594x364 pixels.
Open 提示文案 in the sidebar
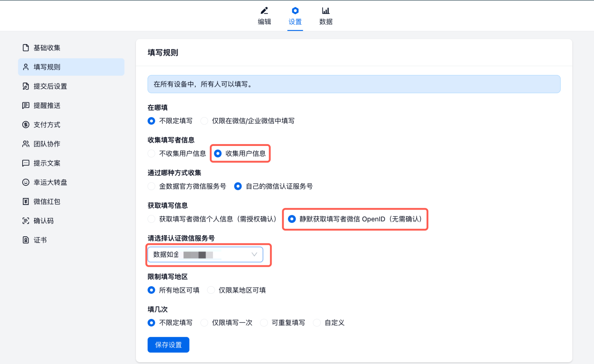pyautogui.click(x=71, y=163)
